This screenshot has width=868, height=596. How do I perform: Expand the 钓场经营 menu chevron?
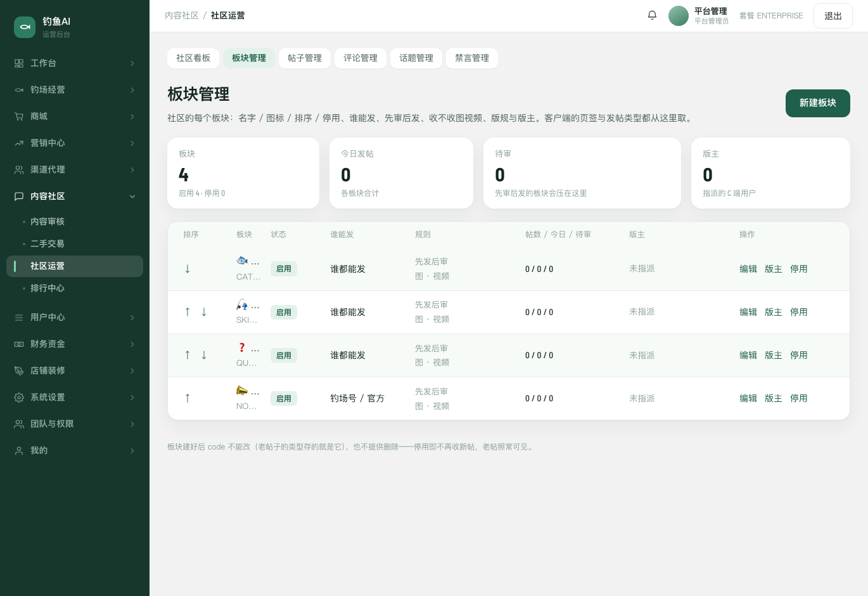132,90
